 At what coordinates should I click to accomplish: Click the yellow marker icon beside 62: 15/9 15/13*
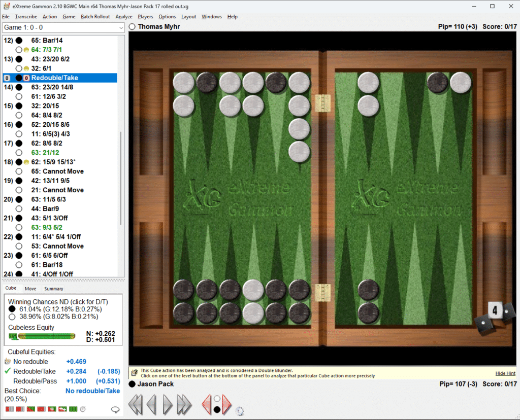pyautogui.click(x=26, y=162)
